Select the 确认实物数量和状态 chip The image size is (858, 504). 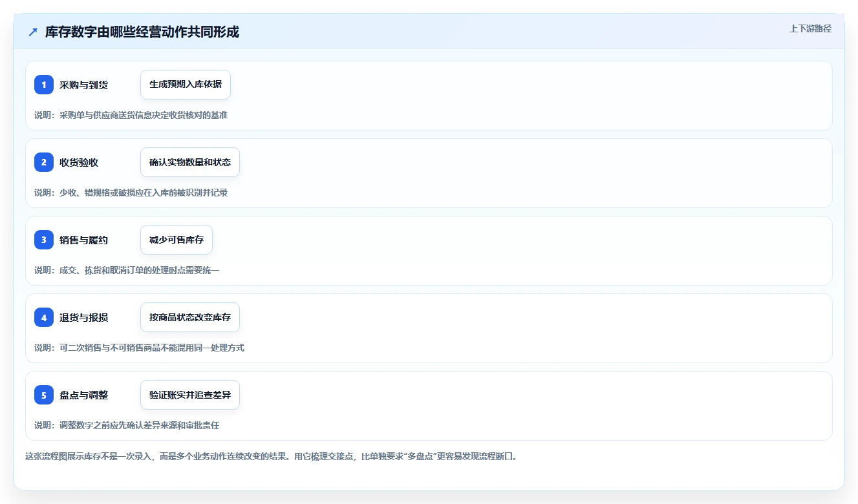pyautogui.click(x=190, y=162)
